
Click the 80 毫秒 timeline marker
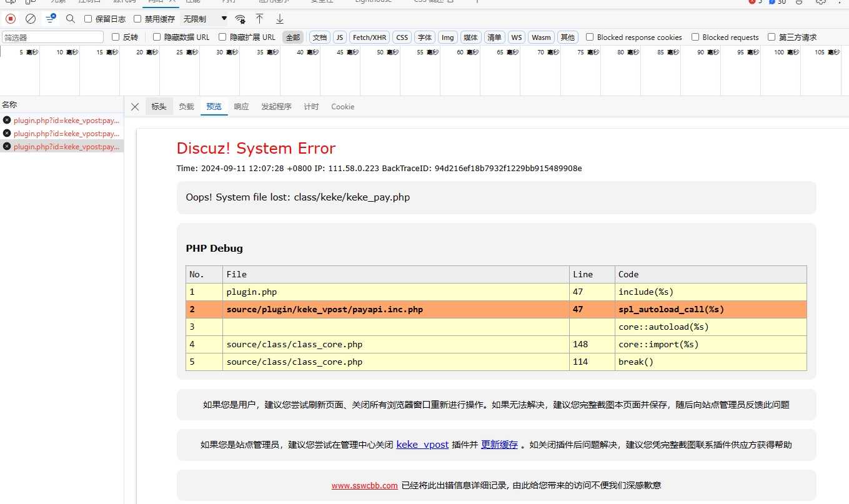pos(628,52)
